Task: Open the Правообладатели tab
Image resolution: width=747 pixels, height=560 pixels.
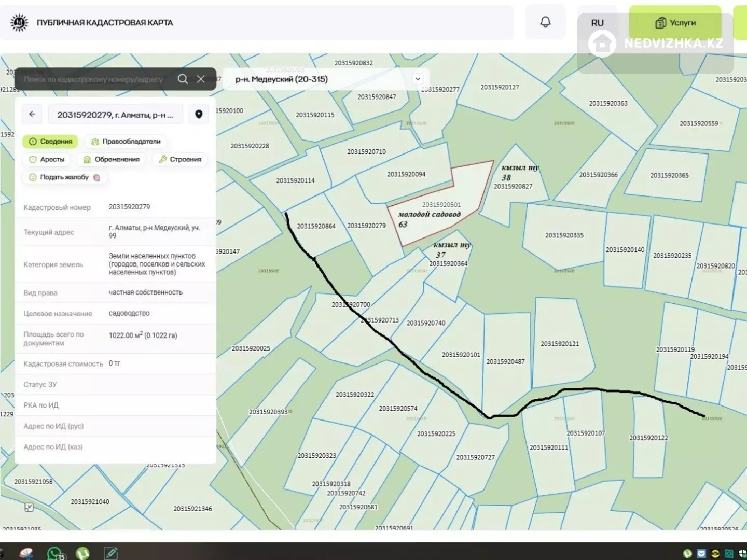Action: tap(125, 142)
